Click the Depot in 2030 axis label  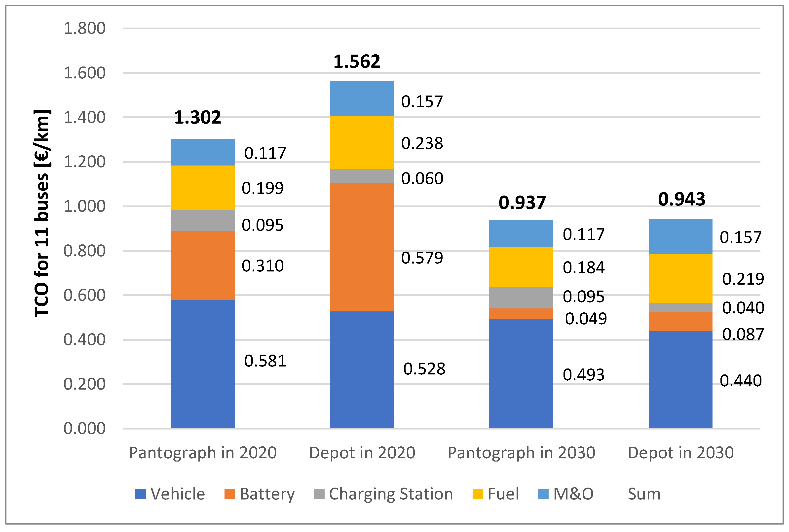[x=681, y=453]
